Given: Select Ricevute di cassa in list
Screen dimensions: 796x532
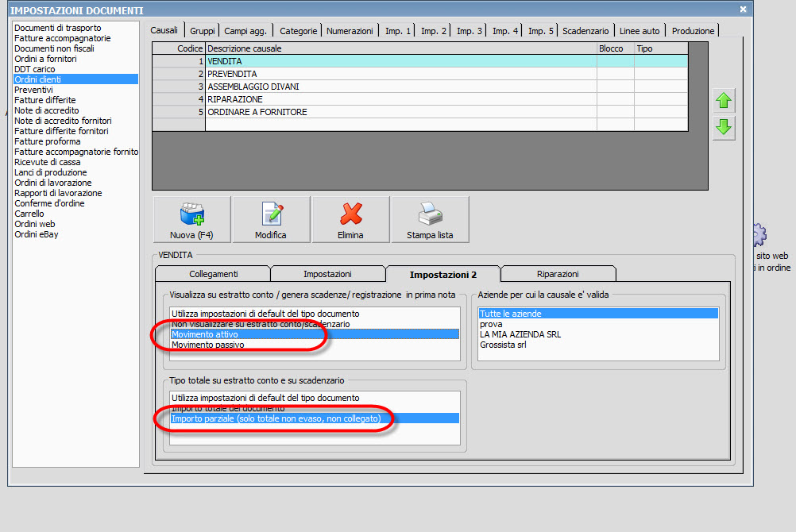Looking at the screenshot, I should (x=75, y=162).
